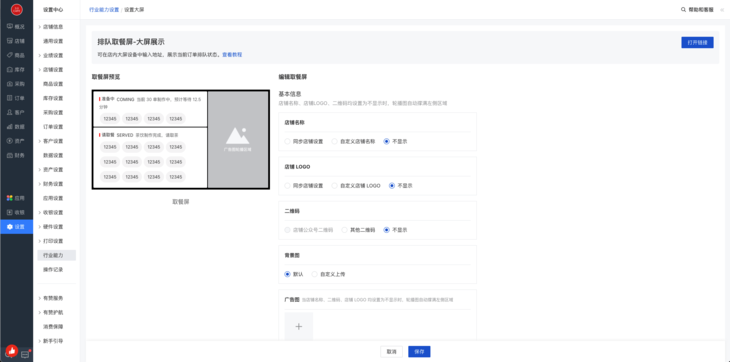Click the blue 打开链接 button
This screenshot has height=362, width=730.
(x=697, y=42)
